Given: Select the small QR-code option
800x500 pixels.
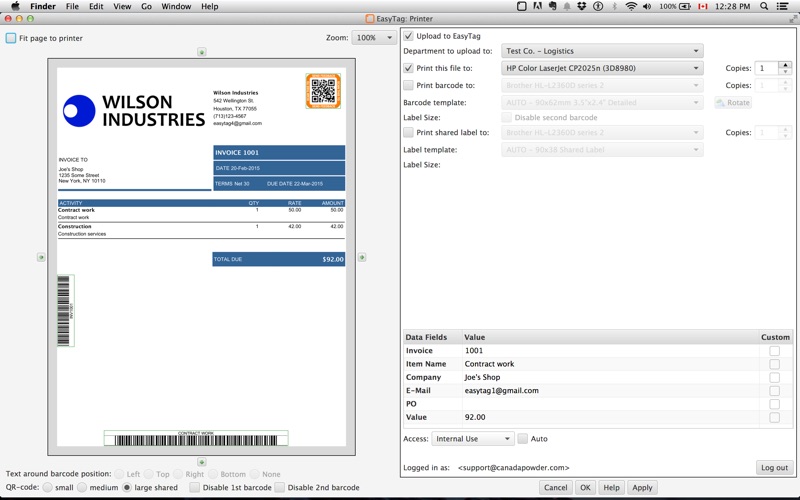Looking at the screenshot, I should [47, 487].
